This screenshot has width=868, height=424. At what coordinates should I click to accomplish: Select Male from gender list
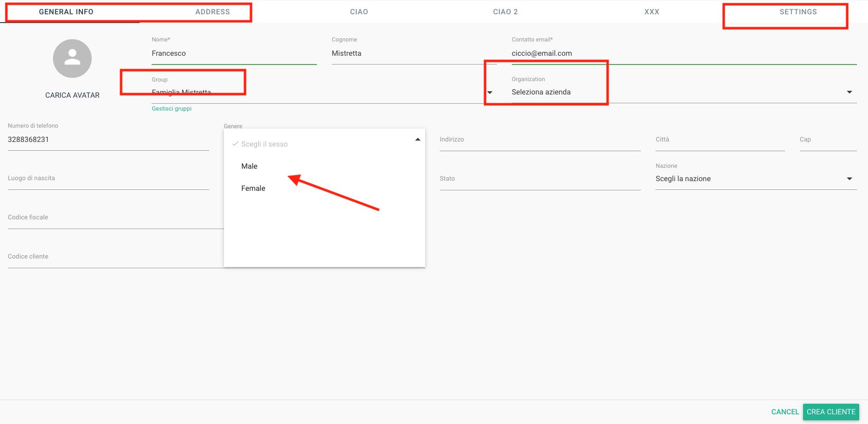[x=249, y=166]
